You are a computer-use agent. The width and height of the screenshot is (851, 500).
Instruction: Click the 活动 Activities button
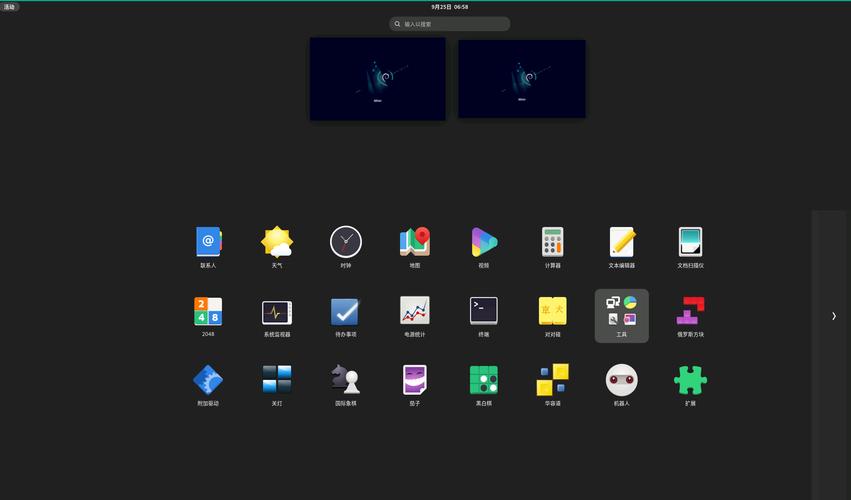[10, 7]
